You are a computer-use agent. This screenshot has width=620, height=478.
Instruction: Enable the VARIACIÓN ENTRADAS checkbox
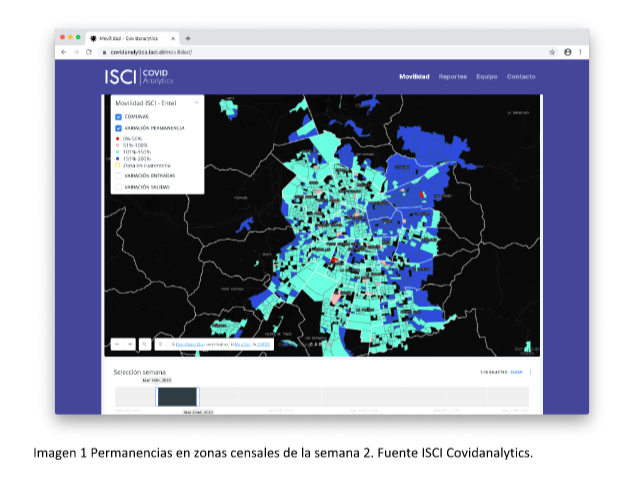(x=118, y=176)
